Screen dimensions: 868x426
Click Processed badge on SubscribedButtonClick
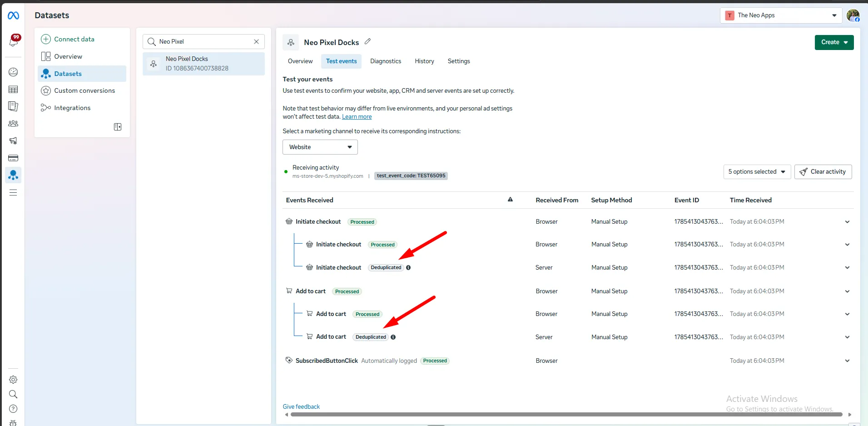(x=435, y=361)
